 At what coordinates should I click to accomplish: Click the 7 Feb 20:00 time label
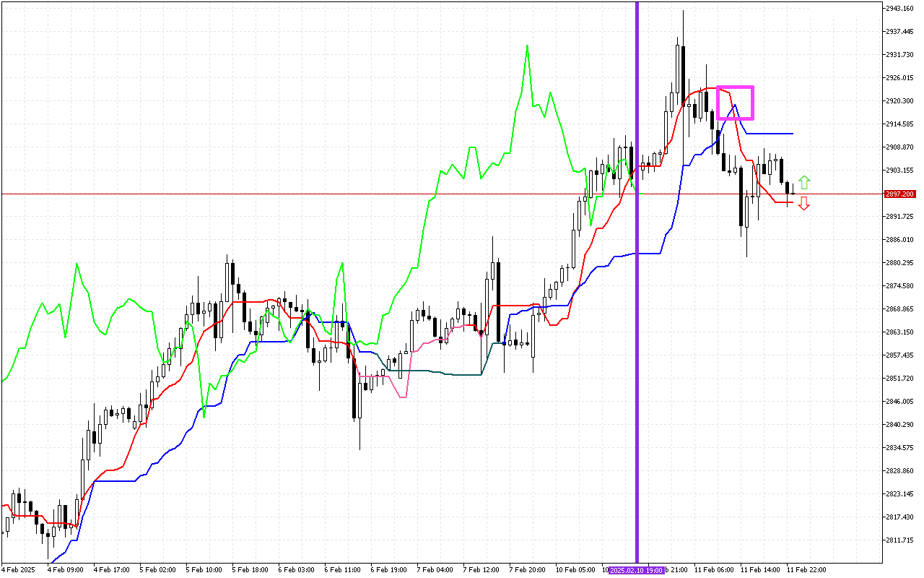[x=528, y=570]
